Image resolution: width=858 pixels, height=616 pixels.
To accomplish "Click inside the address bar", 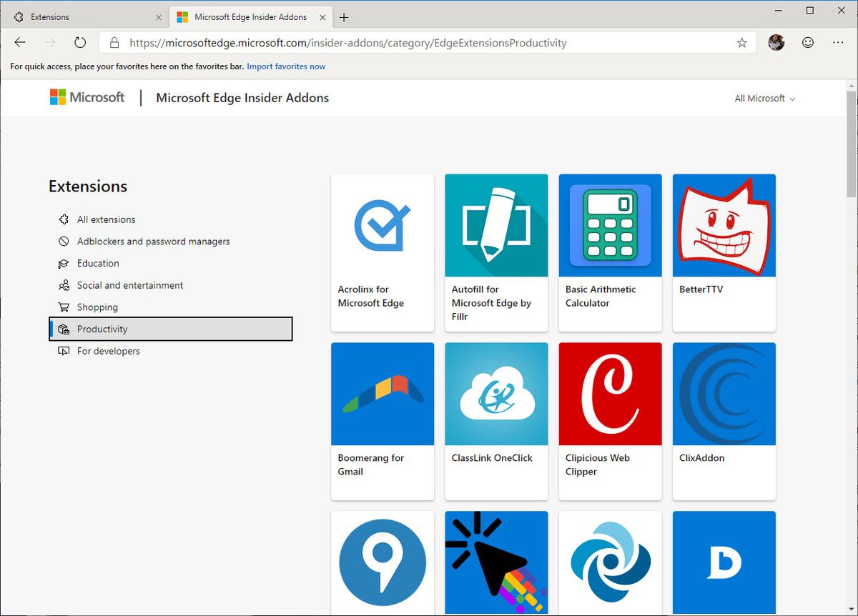I will [429, 42].
